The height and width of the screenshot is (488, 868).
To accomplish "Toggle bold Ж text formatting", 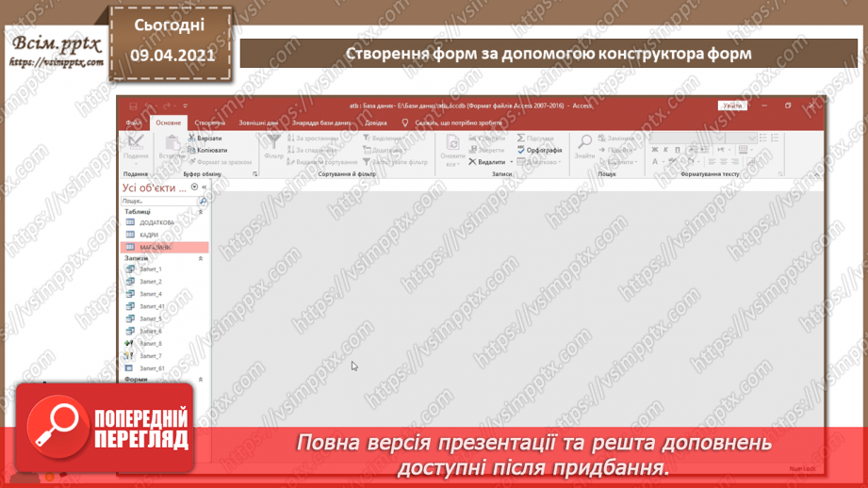I will pos(655,150).
